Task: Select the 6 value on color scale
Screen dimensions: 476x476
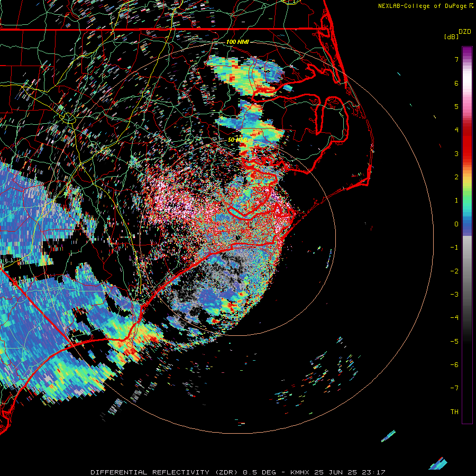Action: click(456, 83)
